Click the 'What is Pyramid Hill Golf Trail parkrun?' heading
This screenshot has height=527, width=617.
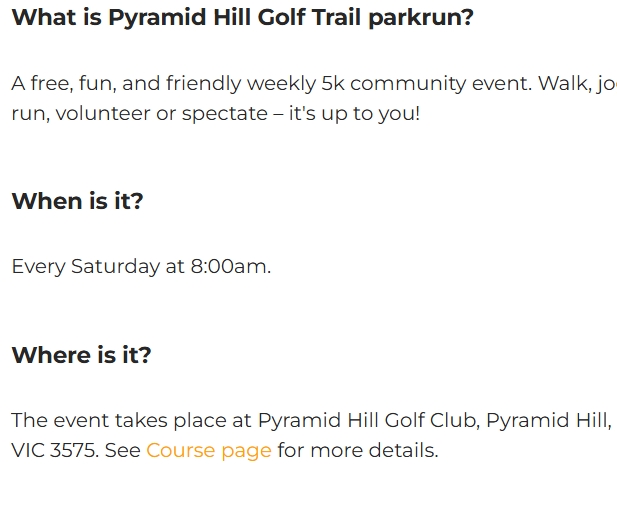pos(242,17)
